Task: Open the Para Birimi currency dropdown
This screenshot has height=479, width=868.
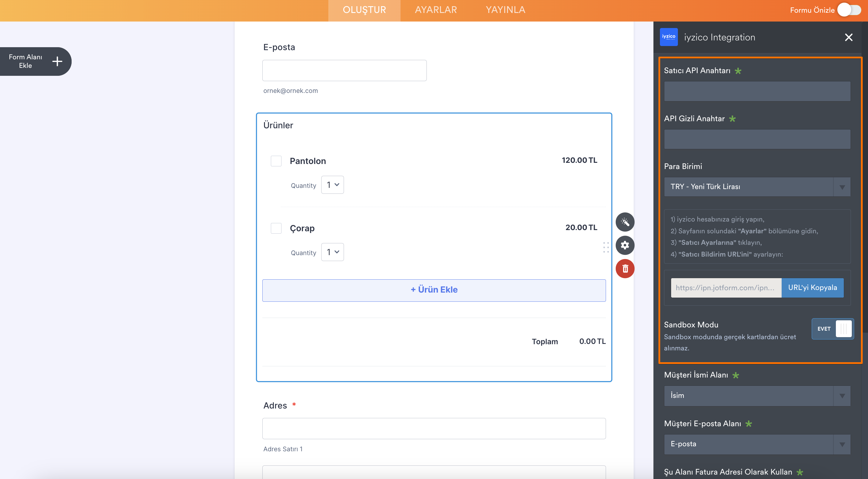Action: (757, 187)
